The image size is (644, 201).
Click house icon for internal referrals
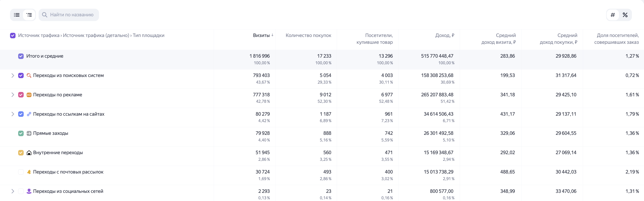(29, 153)
